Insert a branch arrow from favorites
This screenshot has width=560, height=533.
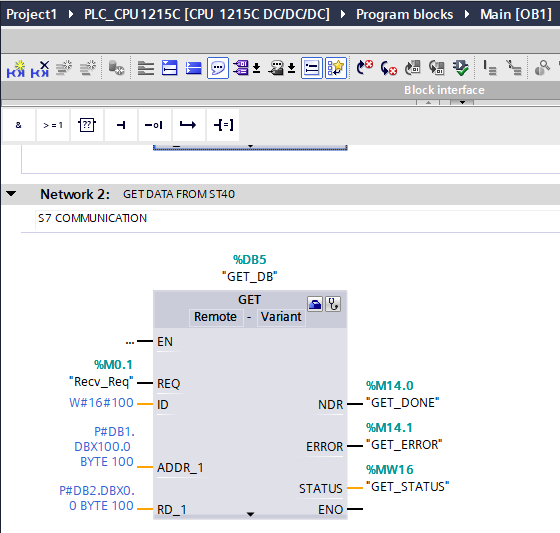tap(188, 125)
